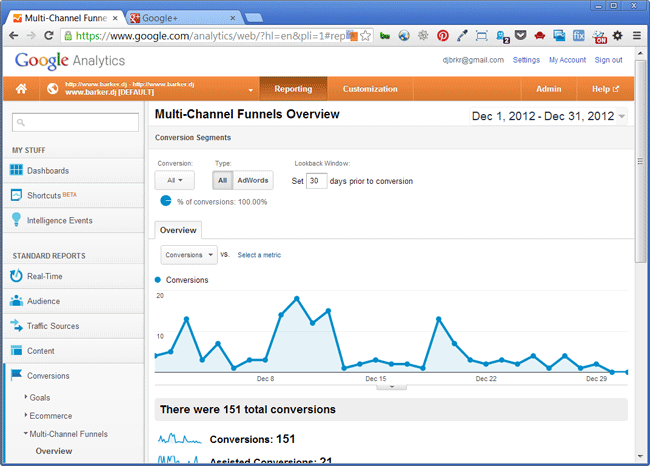Open the Help menu item
Image resolution: width=650 pixels, height=466 pixels.
(x=605, y=89)
